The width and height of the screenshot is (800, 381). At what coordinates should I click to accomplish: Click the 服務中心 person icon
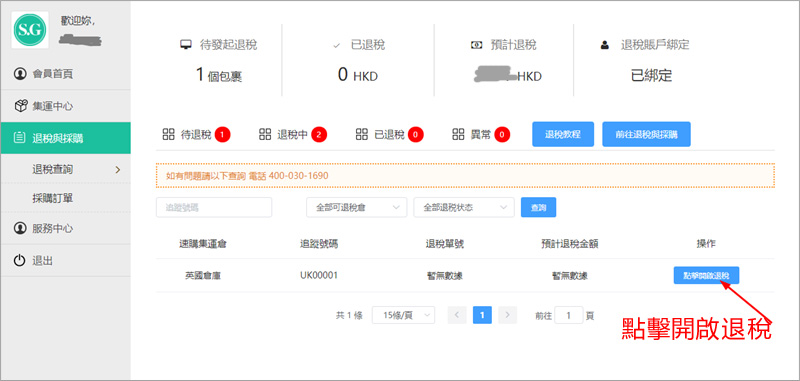click(x=20, y=227)
